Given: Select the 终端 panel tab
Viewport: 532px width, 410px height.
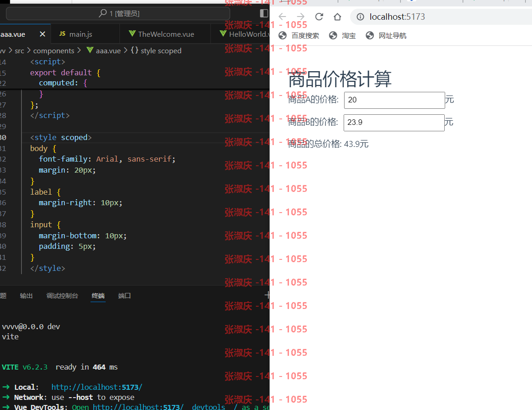Looking at the screenshot, I should 98,296.
